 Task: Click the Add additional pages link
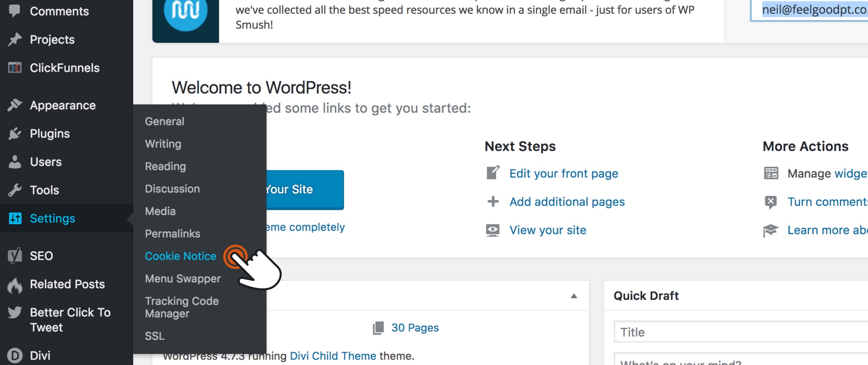coord(567,202)
